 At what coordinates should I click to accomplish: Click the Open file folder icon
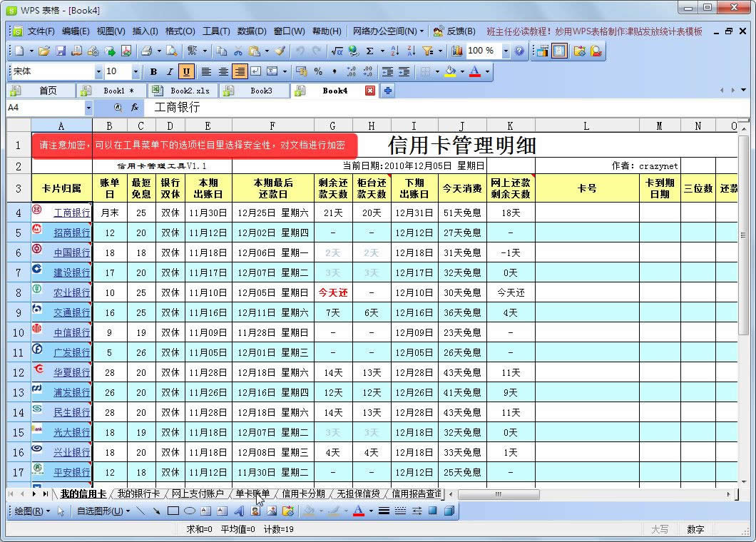pyautogui.click(x=44, y=51)
